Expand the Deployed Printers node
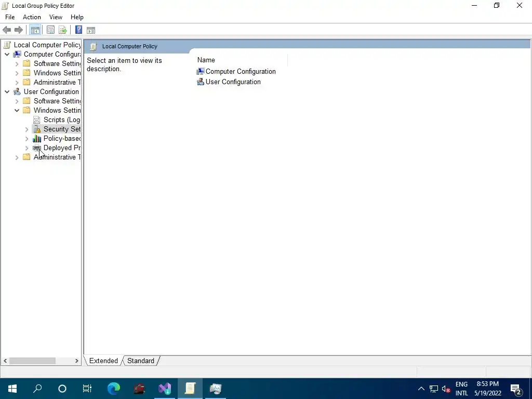The image size is (532, 399). tap(27, 148)
